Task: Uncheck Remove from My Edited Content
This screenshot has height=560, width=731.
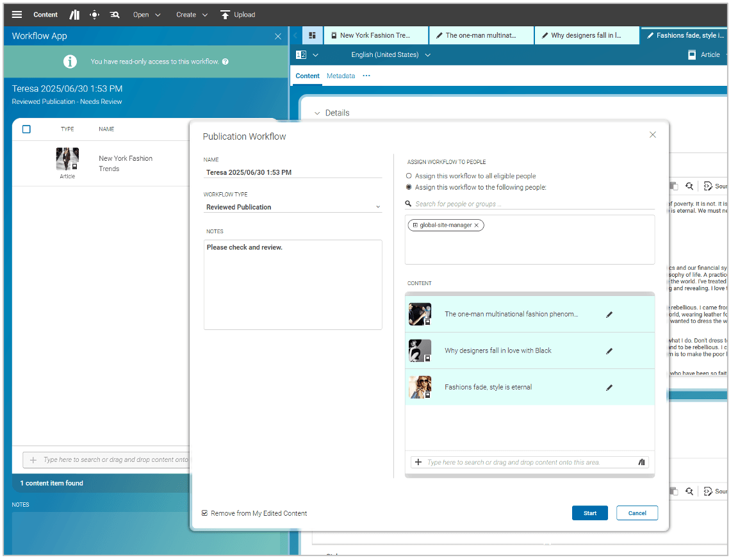Action: [x=205, y=513]
